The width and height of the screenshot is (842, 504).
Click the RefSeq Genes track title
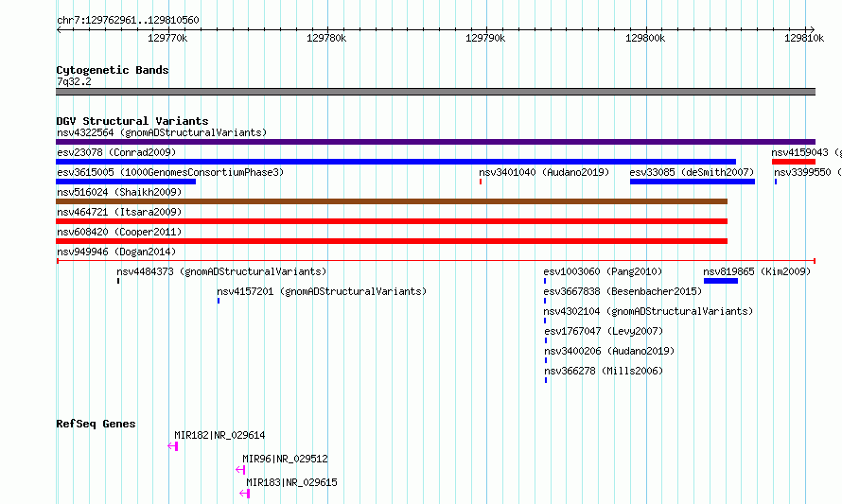[96, 424]
